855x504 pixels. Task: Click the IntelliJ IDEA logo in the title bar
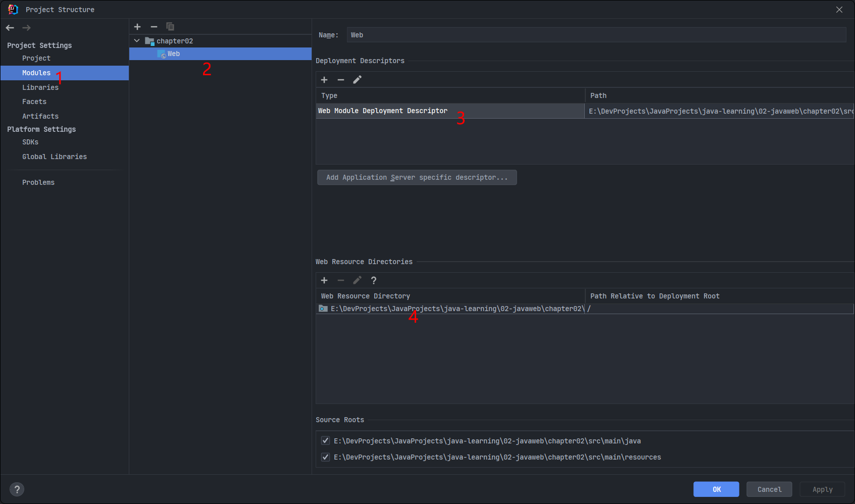click(13, 9)
